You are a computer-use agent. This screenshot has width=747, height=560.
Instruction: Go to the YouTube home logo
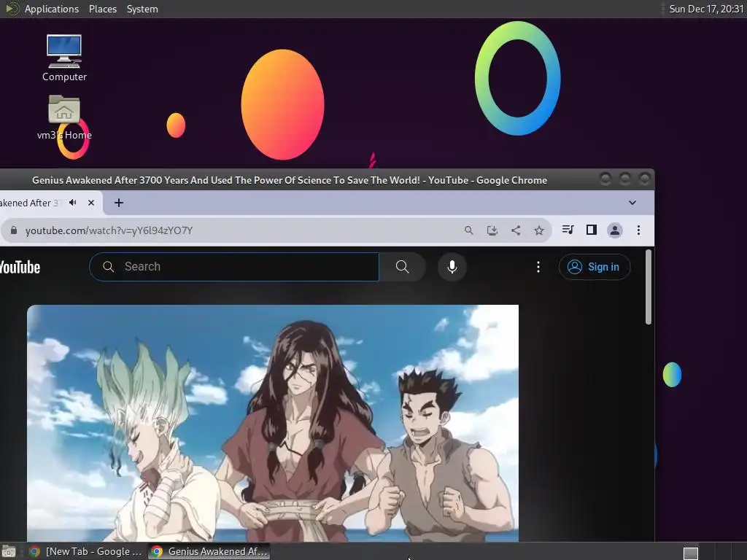[20, 267]
